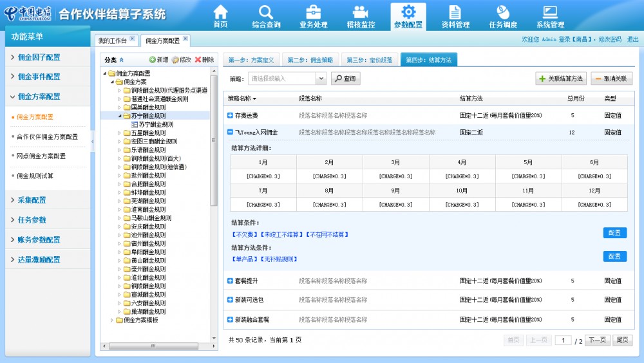Open 资料管理 document icon
The width and height of the screenshot is (644, 363).
[455, 12]
